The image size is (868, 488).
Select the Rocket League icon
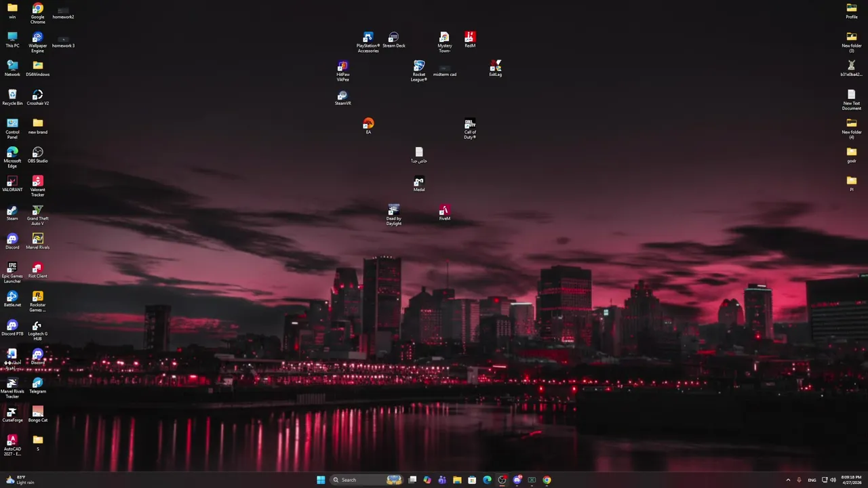(419, 70)
